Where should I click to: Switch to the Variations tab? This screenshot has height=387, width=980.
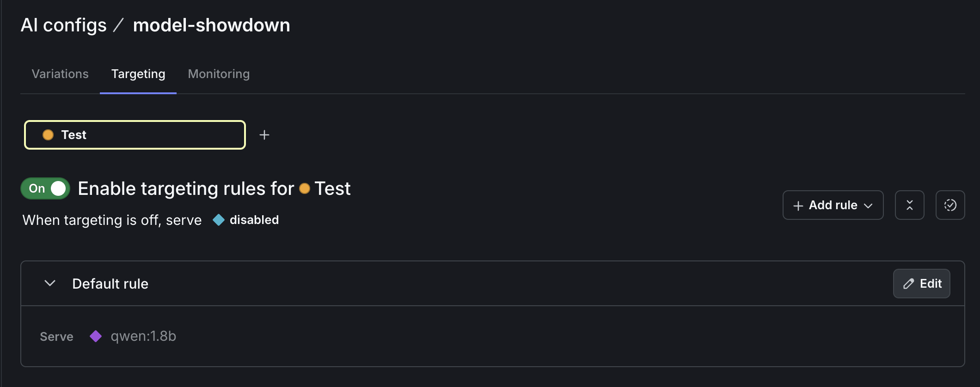60,73
